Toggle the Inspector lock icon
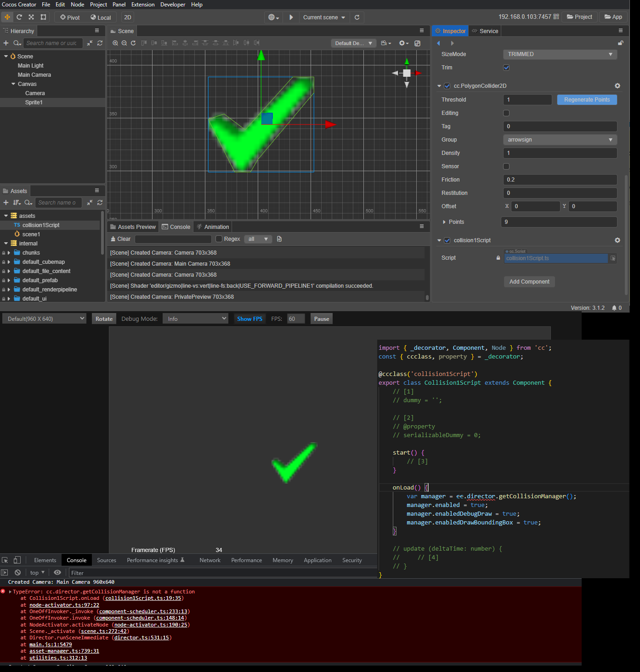640x672 pixels. click(620, 43)
